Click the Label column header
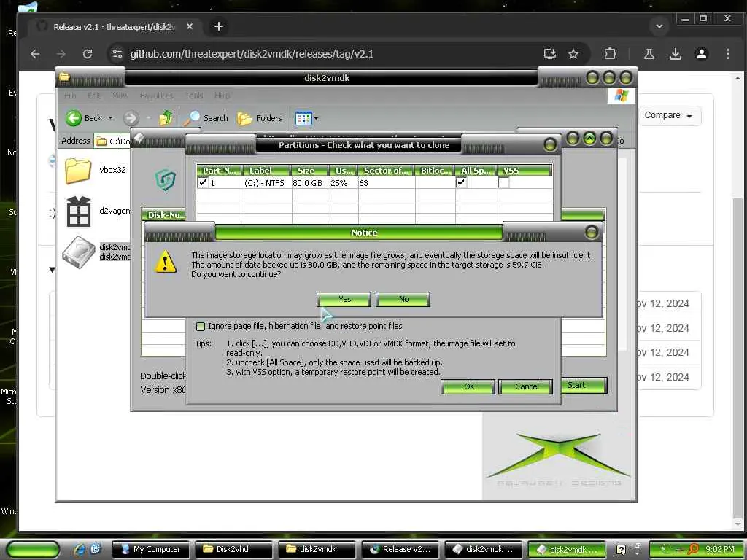 click(267, 171)
